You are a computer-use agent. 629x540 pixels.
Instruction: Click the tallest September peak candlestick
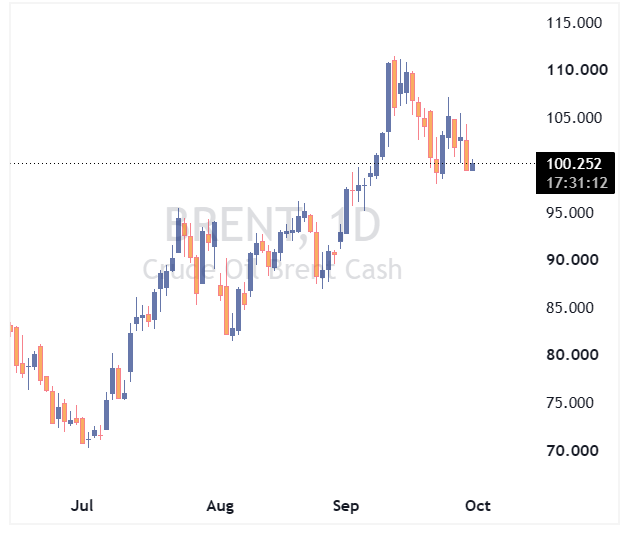pyautogui.click(x=395, y=86)
